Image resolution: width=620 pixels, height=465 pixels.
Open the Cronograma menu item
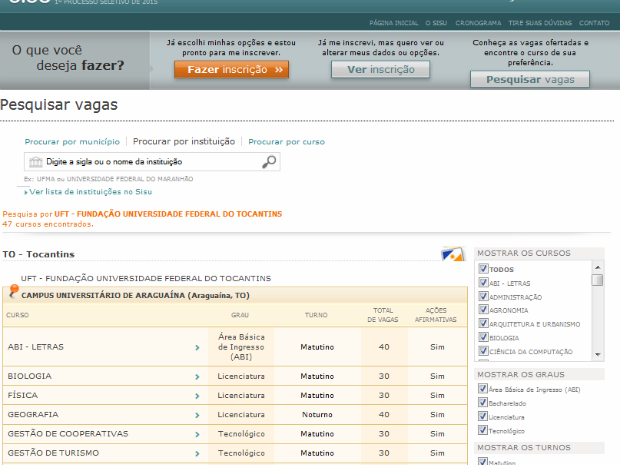477,21
